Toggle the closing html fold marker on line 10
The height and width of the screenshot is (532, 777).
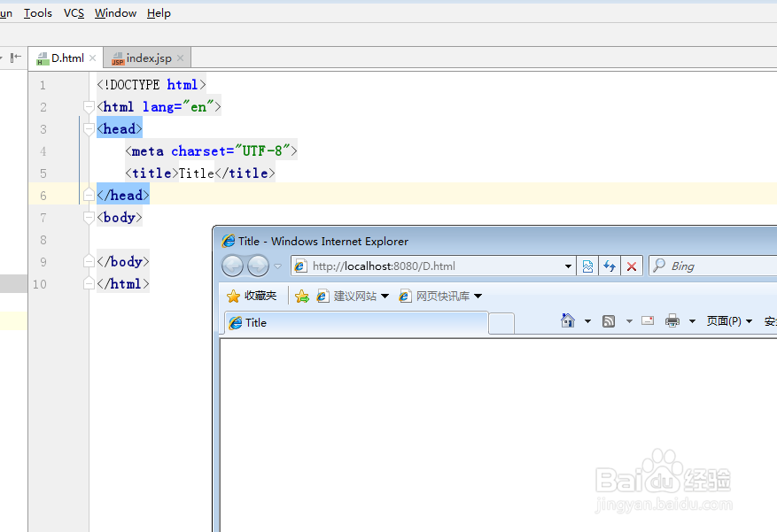pyautogui.click(x=89, y=283)
